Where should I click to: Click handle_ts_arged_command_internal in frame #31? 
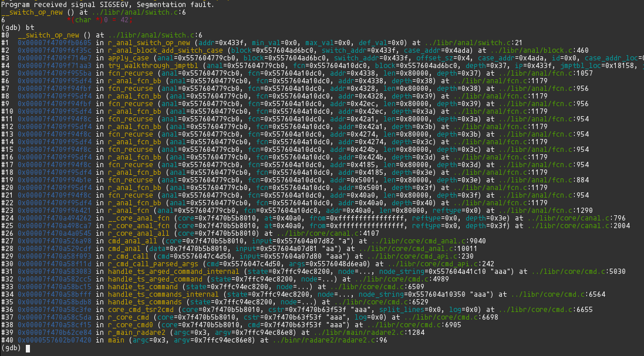(x=174, y=272)
